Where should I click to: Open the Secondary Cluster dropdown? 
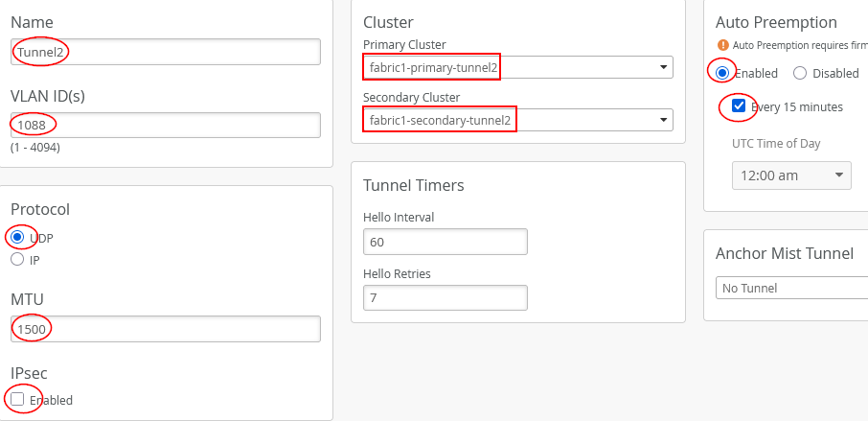[x=518, y=120]
